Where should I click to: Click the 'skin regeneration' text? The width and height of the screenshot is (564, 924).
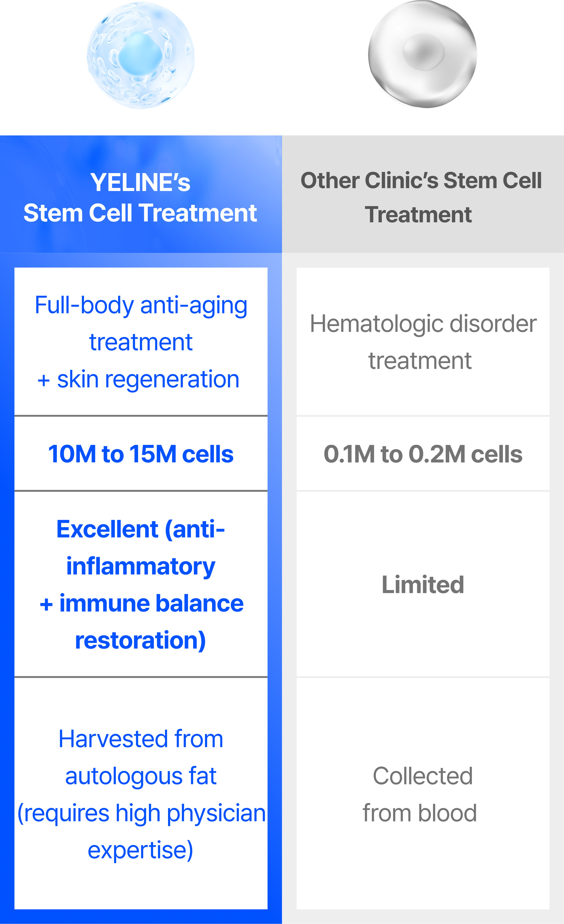tap(148, 379)
